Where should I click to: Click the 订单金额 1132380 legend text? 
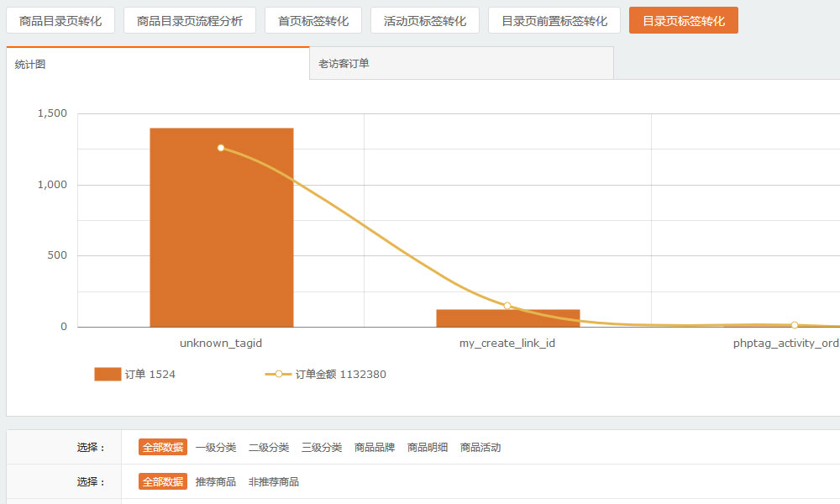pyautogui.click(x=341, y=374)
